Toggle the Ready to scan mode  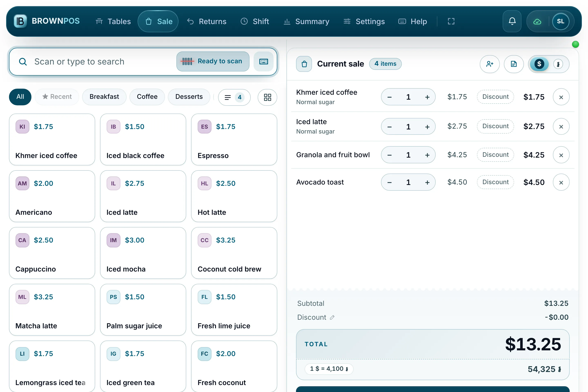[x=213, y=61]
